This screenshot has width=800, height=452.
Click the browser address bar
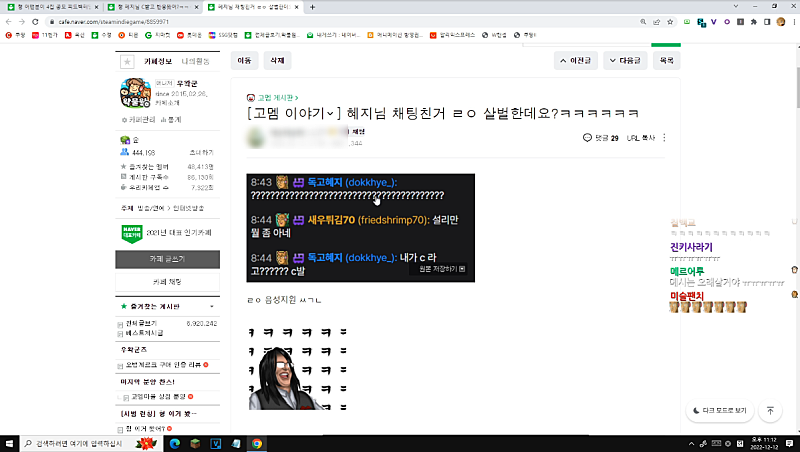click(300, 20)
